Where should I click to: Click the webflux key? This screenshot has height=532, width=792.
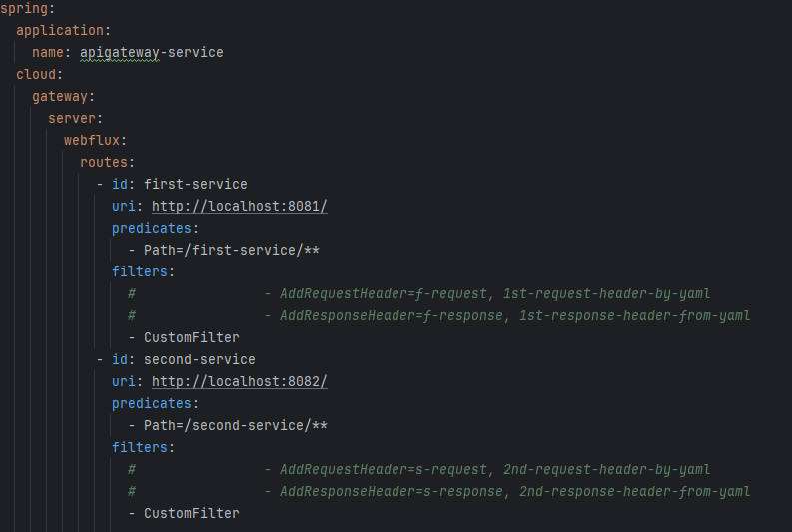tap(92, 140)
